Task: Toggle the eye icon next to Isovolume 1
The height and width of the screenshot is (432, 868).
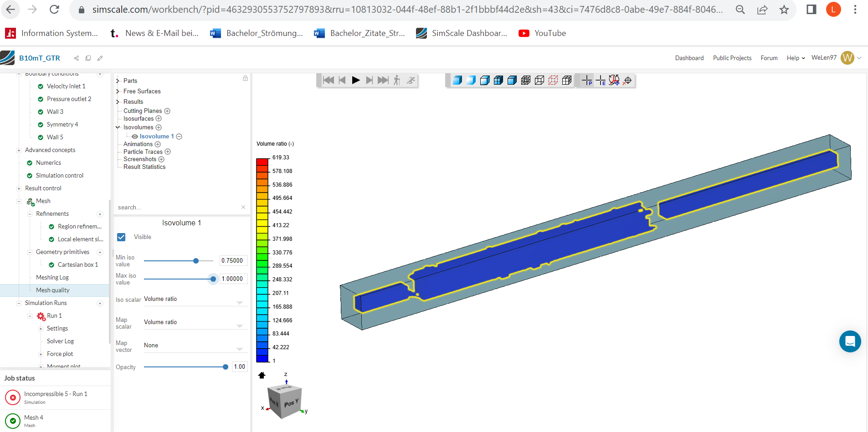Action: click(135, 137)
